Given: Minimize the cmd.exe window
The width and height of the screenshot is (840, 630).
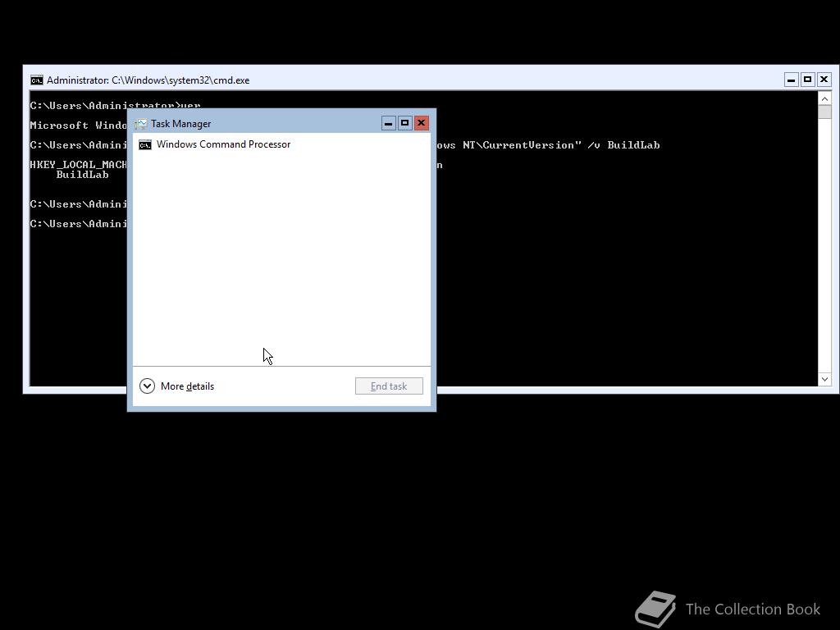Looking at the screenshot, I should (x=792, y=80).
